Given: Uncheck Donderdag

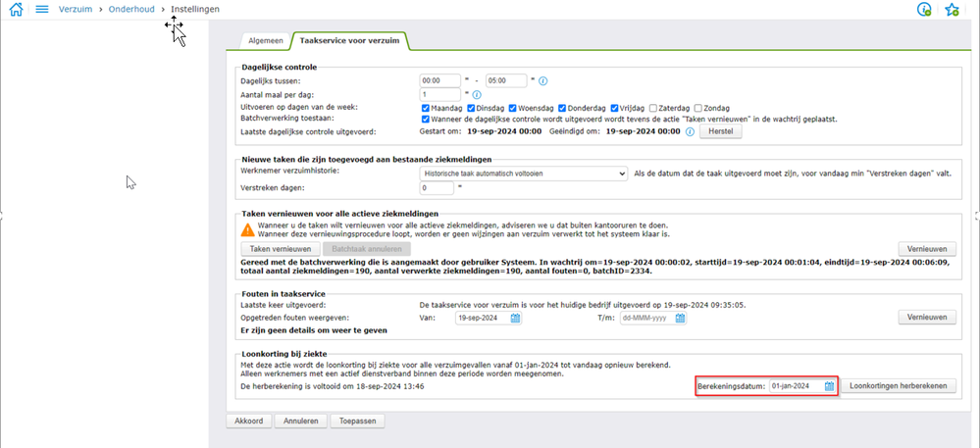Looking at the screenshot, I should click(x=562, y=108).
